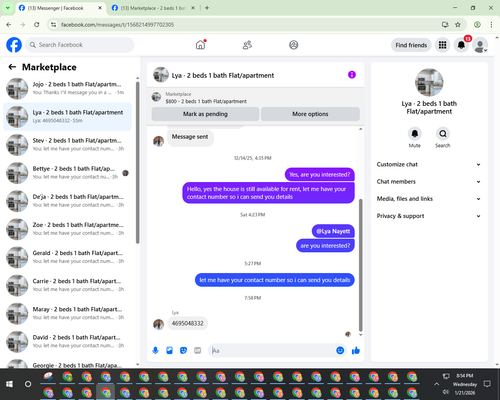Screen dimensions: 500x400
Task: Click the large listing photo in right panel
Action: pyautogui.click(x=429, y=82)
